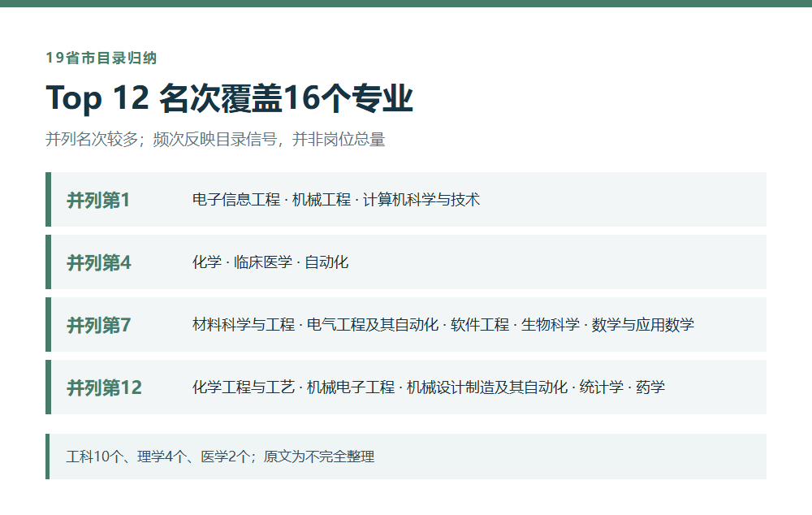Click the line starting '材料科学与工程 · 电气工程'
This screenshot has height=515, width=812.
click(x=443, y=325)
